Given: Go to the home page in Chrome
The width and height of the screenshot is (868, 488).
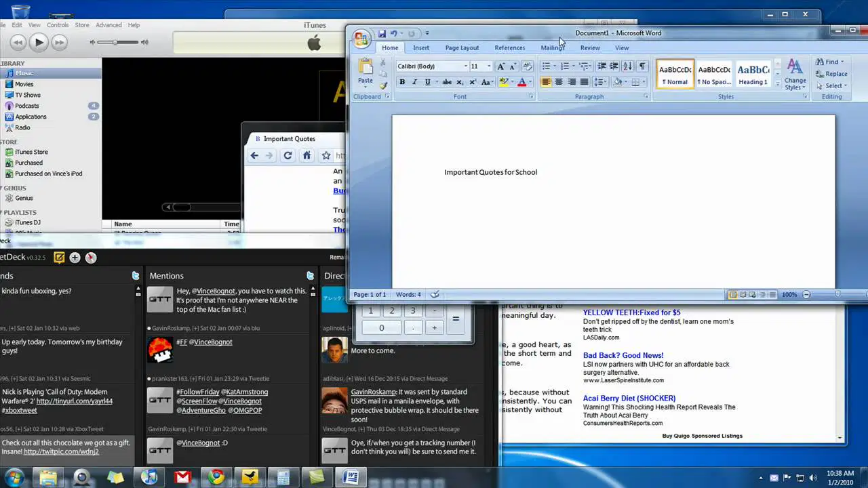Looking at the screenshot, I should point(307,156).
